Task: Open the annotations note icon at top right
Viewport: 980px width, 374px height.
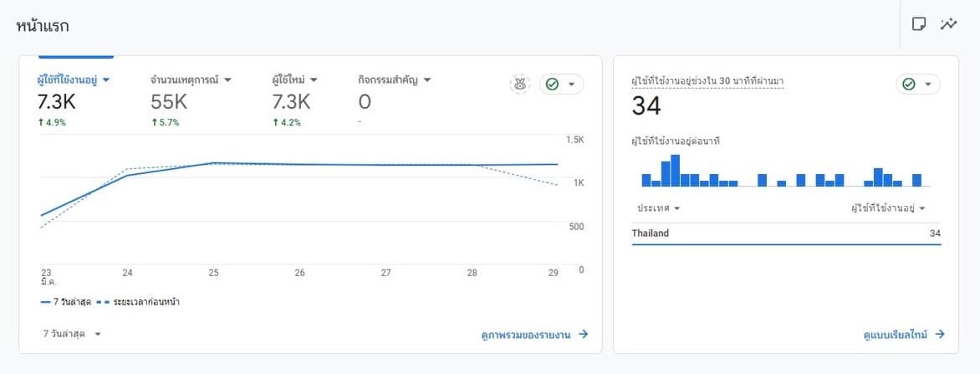Action: click(x=918, y=24)
